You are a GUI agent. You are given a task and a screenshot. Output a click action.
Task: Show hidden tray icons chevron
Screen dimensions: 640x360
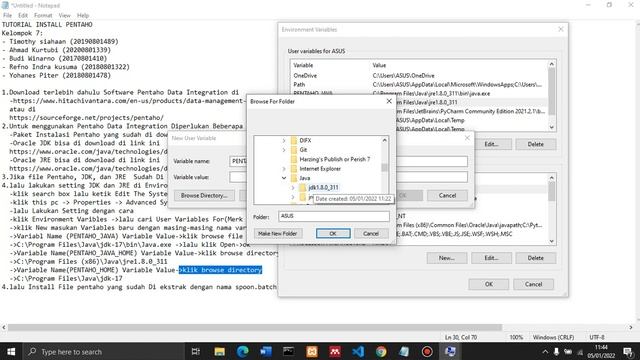[x=545, y=351]
